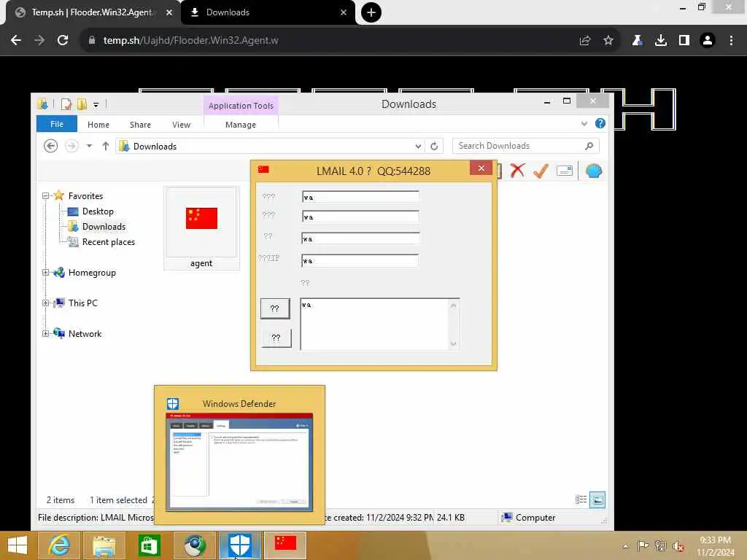Screen dimensions: 747x560
Task: Open the browser profile avatar
Action: click(x=708, y=41)
